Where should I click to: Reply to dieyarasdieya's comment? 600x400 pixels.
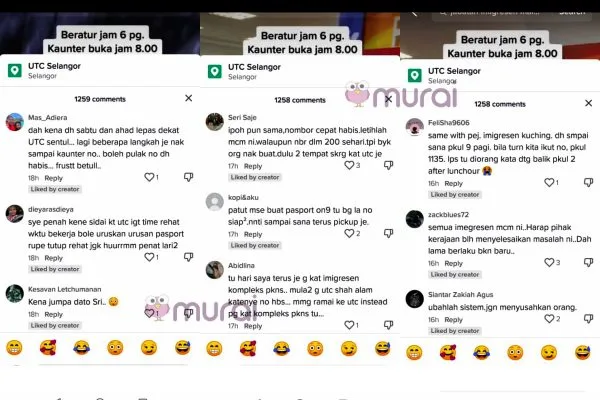54,258
